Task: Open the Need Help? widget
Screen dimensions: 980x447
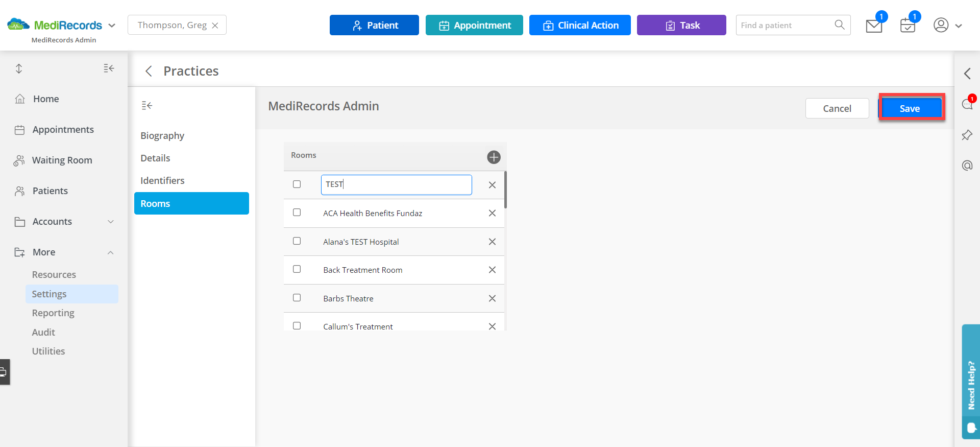Action: (x=971, y=382)
